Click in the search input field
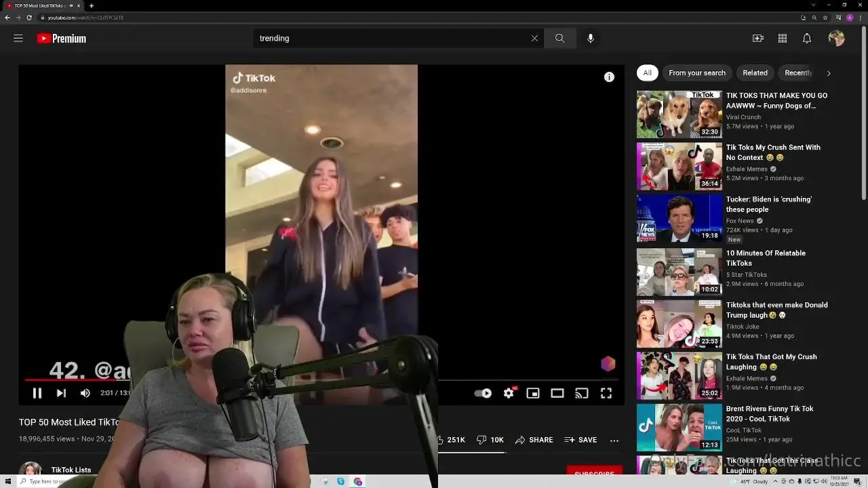 392,39
